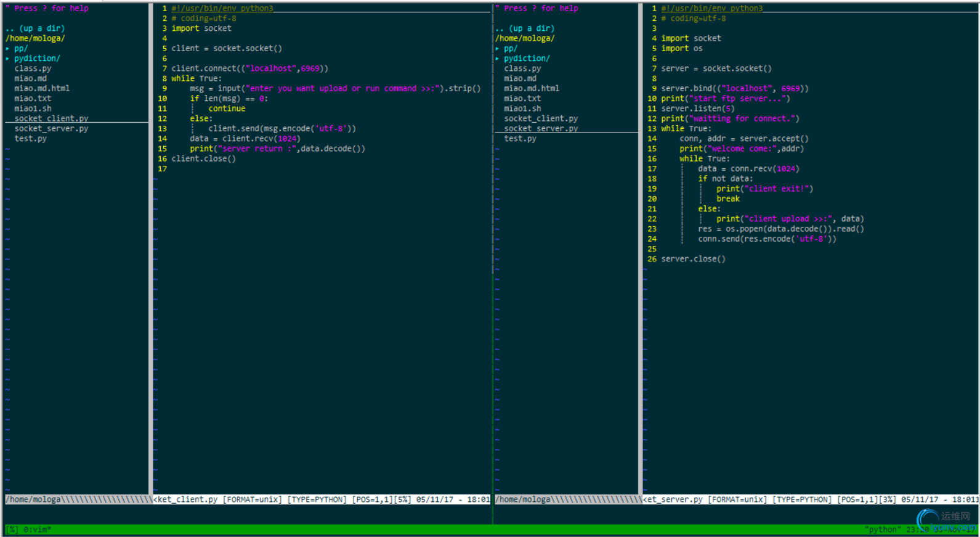Viewport: 980px width, 537px height.
Task: Click the '0:vim*' tmux window entry
Action: pyautogui.click(x=38, y=529)
